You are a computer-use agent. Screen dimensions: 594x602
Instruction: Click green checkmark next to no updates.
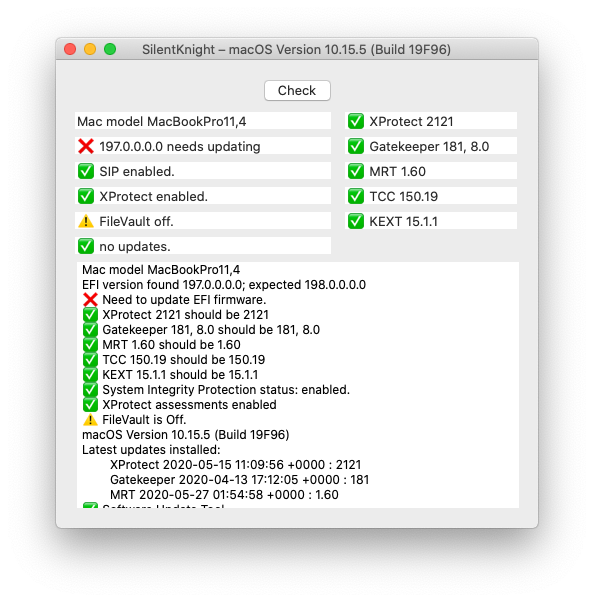click(x=86, y=246)
